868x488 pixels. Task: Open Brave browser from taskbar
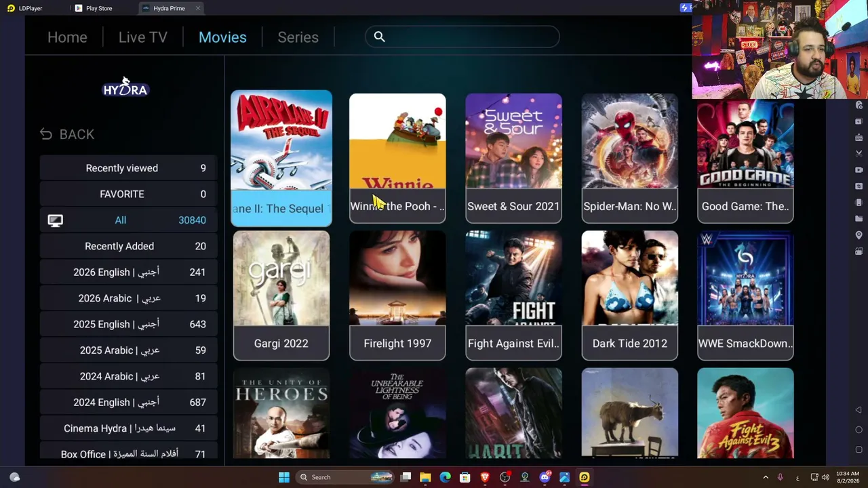[485, 477]
